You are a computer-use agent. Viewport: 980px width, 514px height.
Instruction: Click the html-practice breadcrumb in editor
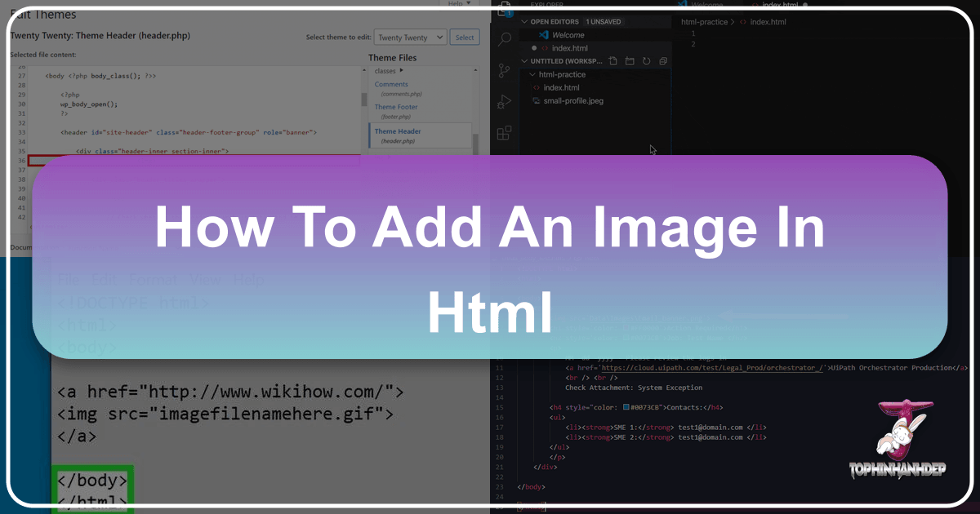[706, 21]
